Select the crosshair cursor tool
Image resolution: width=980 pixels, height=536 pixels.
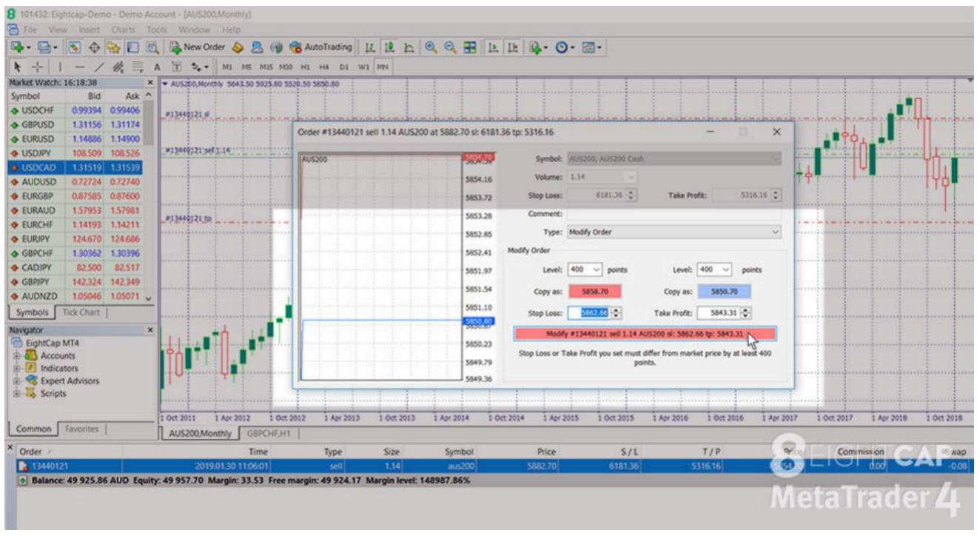pyautogui.click(x=37, y=67)
